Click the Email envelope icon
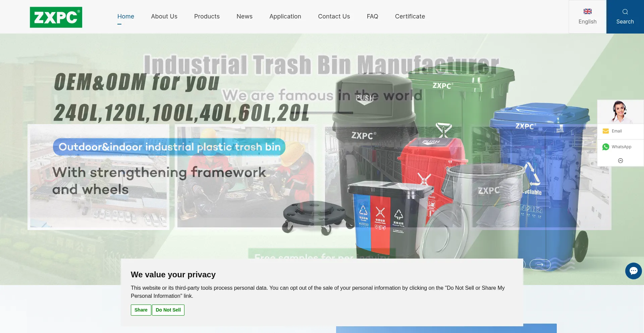 [606, 131]
